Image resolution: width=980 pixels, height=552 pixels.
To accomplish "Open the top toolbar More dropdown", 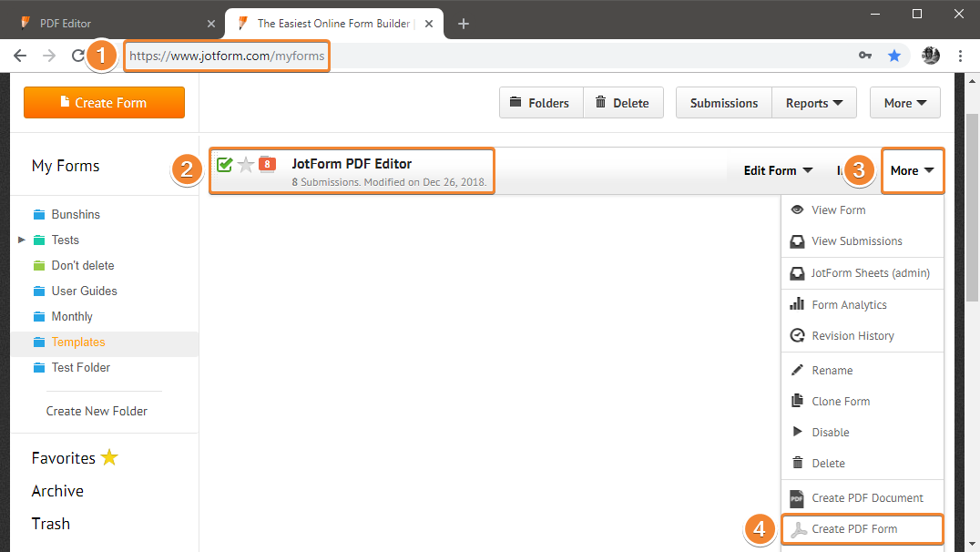I will [x=905, y=103].
